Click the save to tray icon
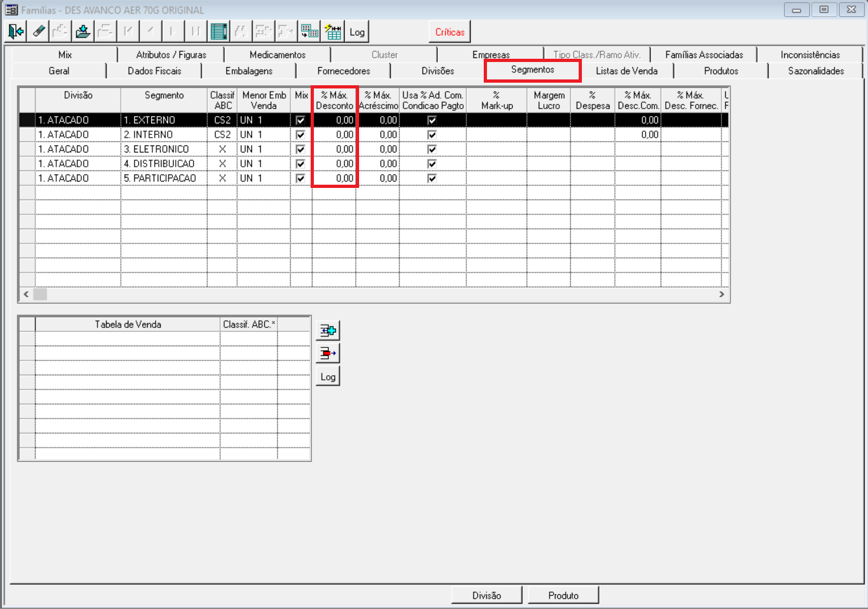 (82, 31)
